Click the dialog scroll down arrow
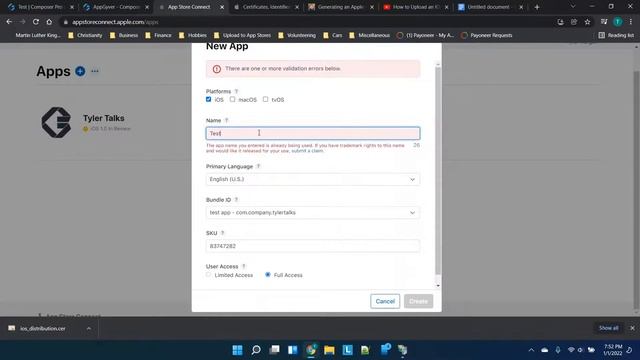Viewport: 640px width, 360px height. coord(438,286)
